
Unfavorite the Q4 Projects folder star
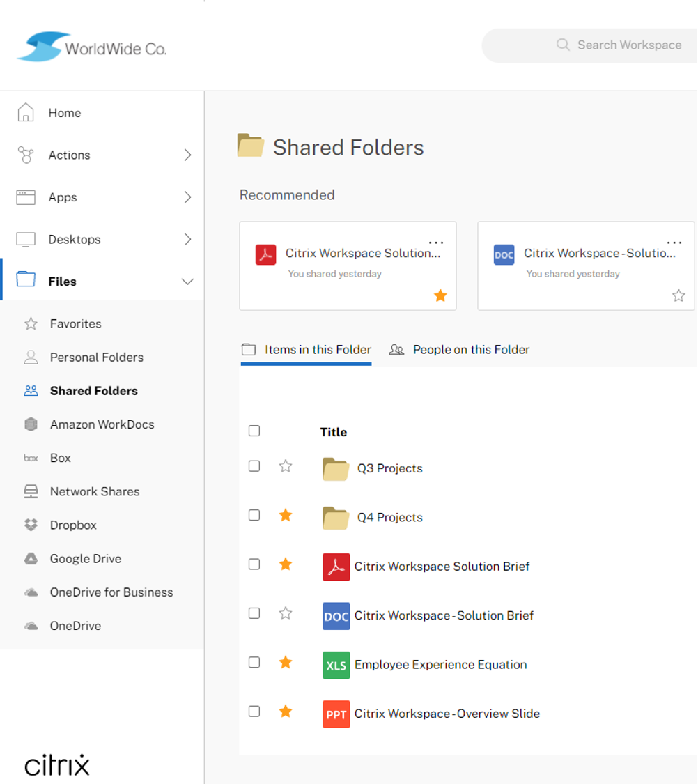click(x=286, y=515)
